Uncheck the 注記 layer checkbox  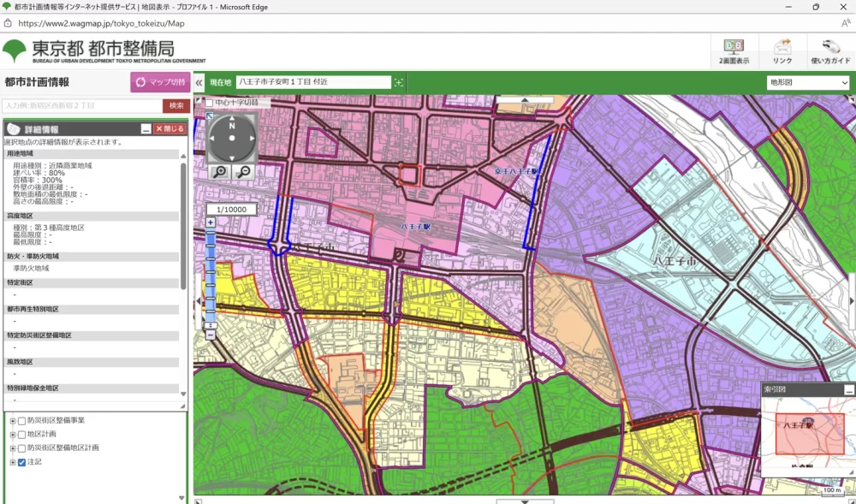[21, 462]
